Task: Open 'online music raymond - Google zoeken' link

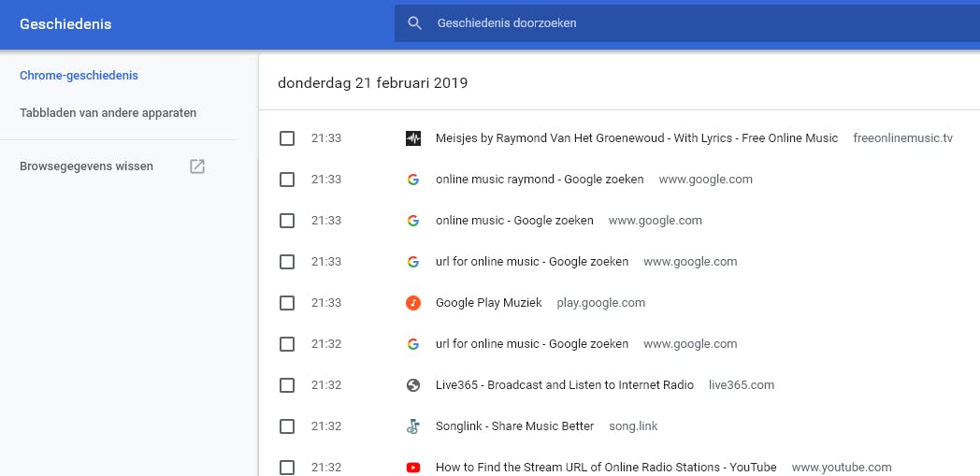Action: click(x=540, y=180)
